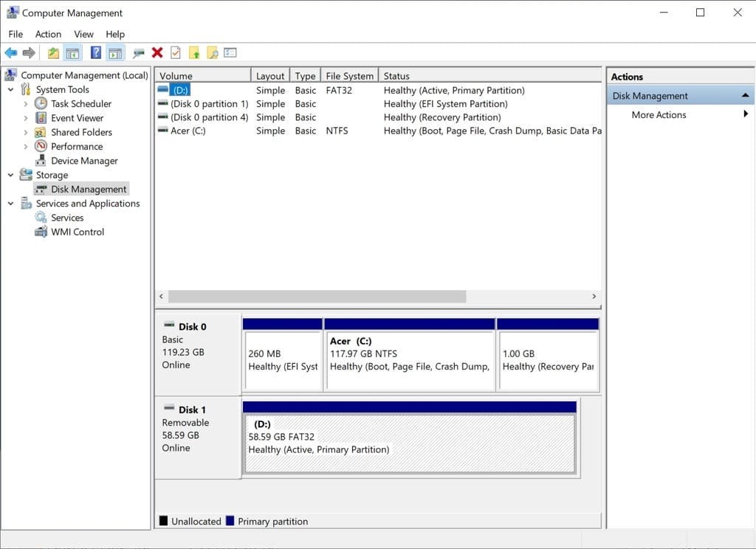This screenshot has height=549, width=756.
Task: Click the disk connect toolbar icon
Action: [x=139, y=52]
